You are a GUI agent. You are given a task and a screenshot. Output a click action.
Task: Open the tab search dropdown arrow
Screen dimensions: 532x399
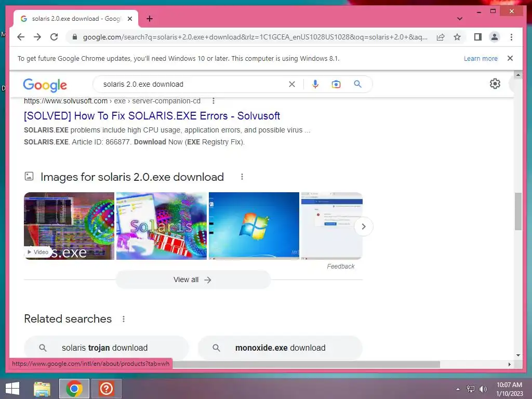click(x=460, y=19)
